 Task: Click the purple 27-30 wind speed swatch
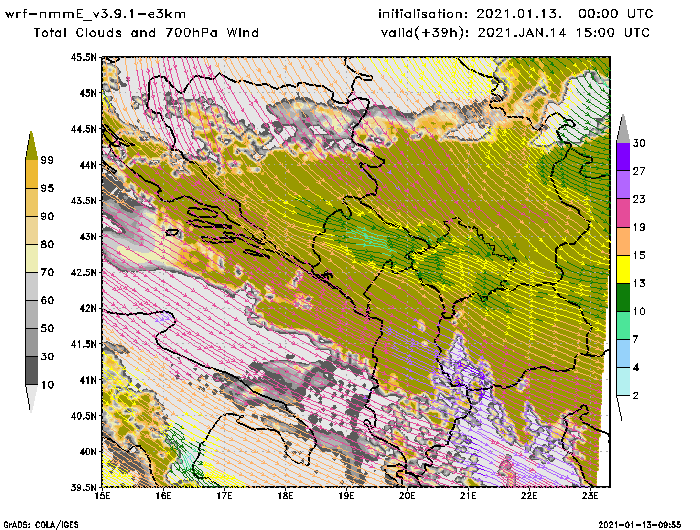(x=623, y=157)
